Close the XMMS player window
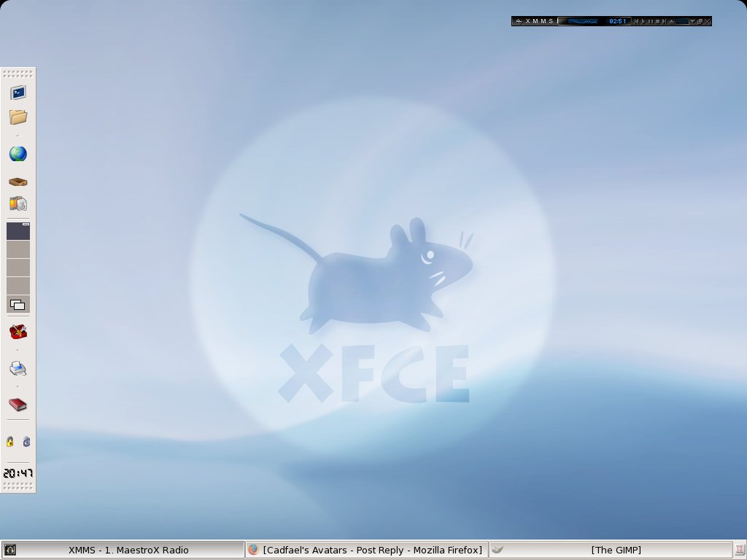This screenshot has height=560, width=747. point(708,21)
